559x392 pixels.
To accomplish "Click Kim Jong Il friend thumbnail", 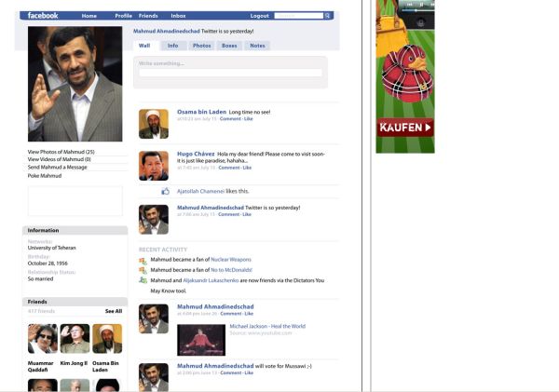I will pos(75,338).
